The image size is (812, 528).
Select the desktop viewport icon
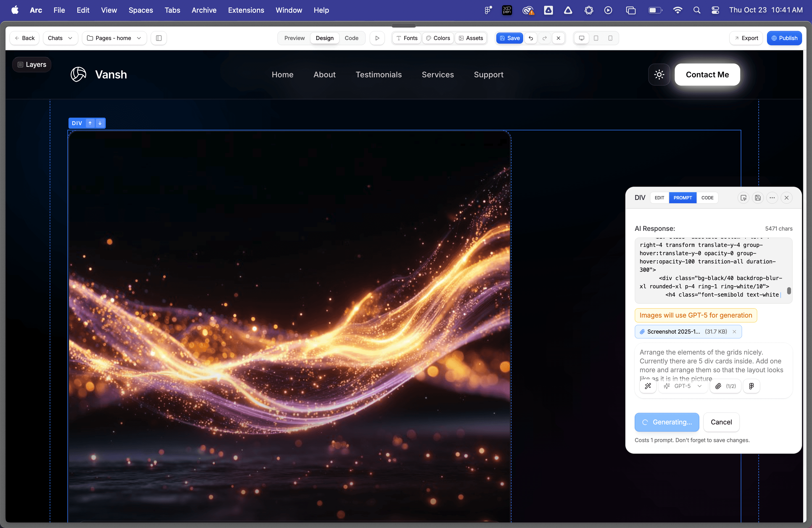pyautogui.click(x=581, y=38)
